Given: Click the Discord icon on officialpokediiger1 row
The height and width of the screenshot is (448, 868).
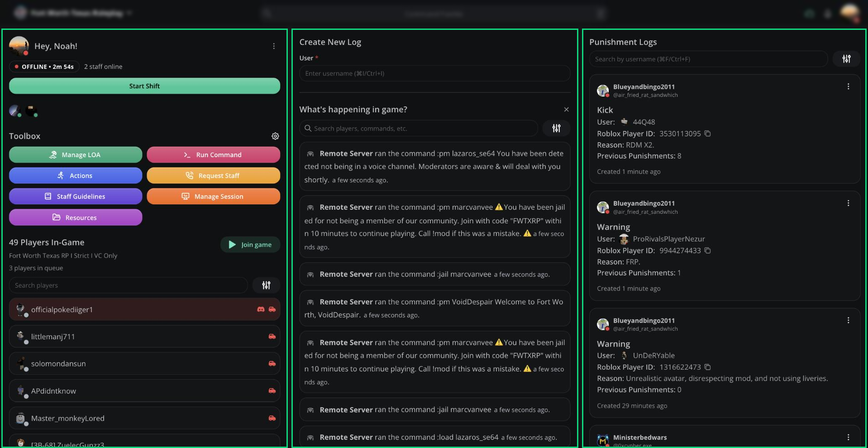Looking at the screenshot, I should (x=261, y=309).
